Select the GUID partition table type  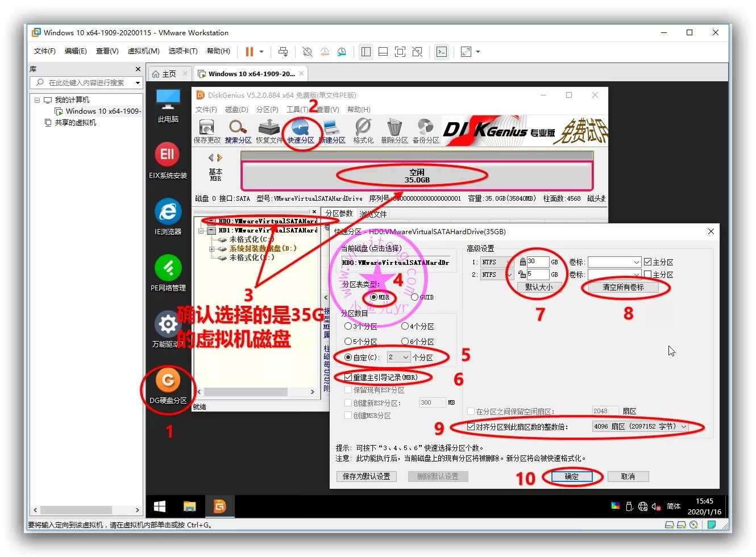(x=414, y=297)
